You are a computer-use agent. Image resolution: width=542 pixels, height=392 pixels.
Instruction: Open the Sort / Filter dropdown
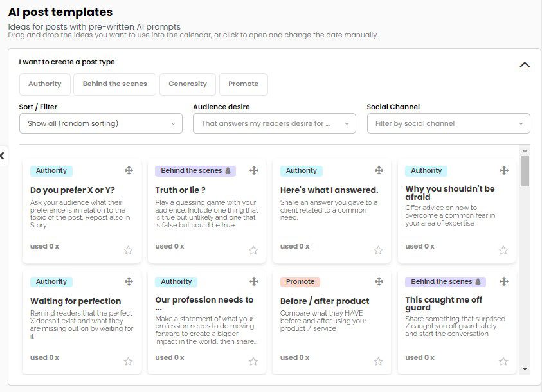pos(101,123)
